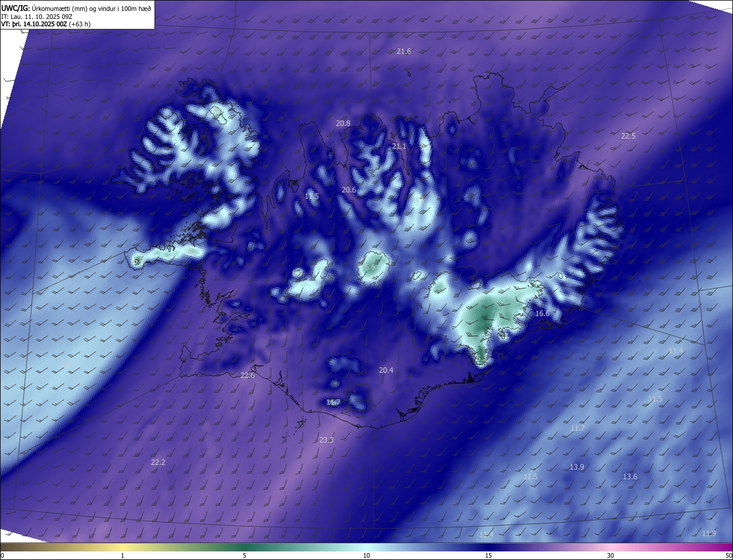
Task: Click the 13.6 value label
Action: [x=630, y=477]
